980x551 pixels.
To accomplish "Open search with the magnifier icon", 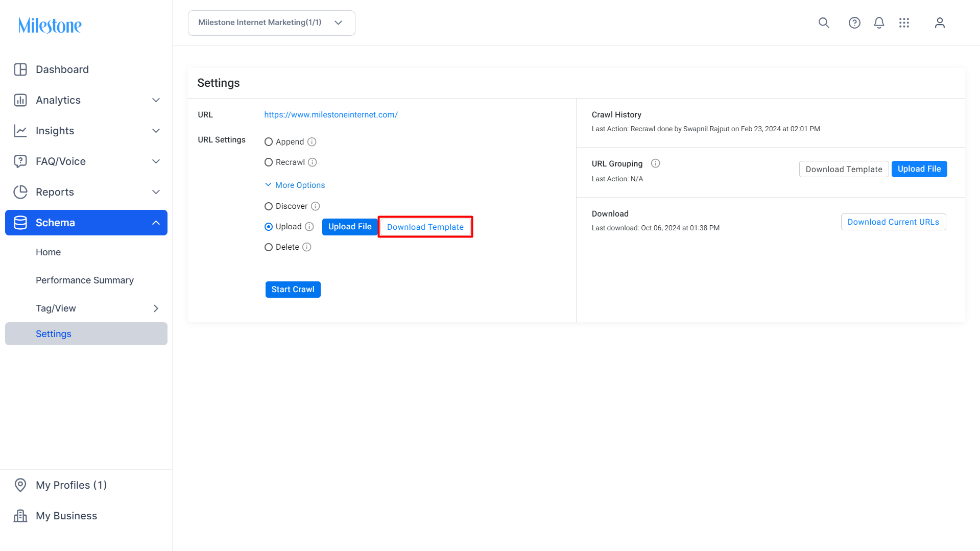I will click(x=824, y=22).
